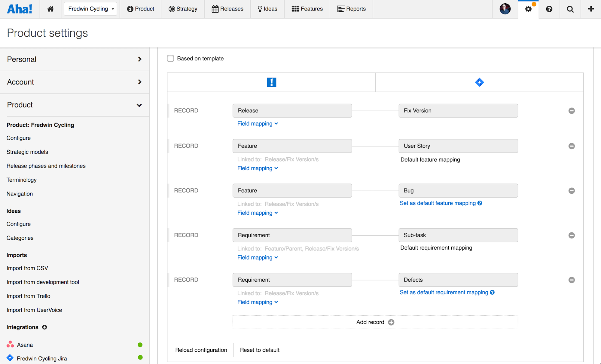Open the settings gear icon
This screenshot has width=601, height=364.
coord(528,9)
